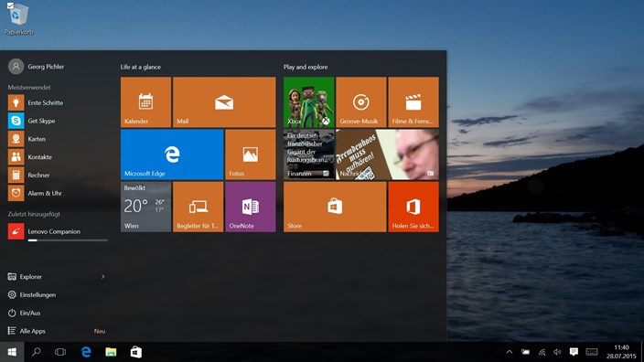Open Kontakte app from list

(58, 157)
